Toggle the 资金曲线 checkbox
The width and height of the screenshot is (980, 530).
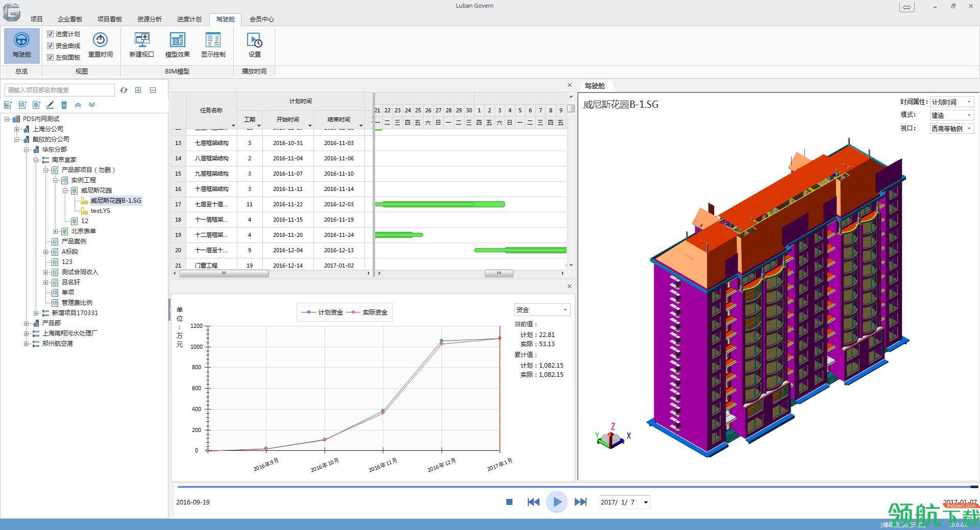(50, 45)
